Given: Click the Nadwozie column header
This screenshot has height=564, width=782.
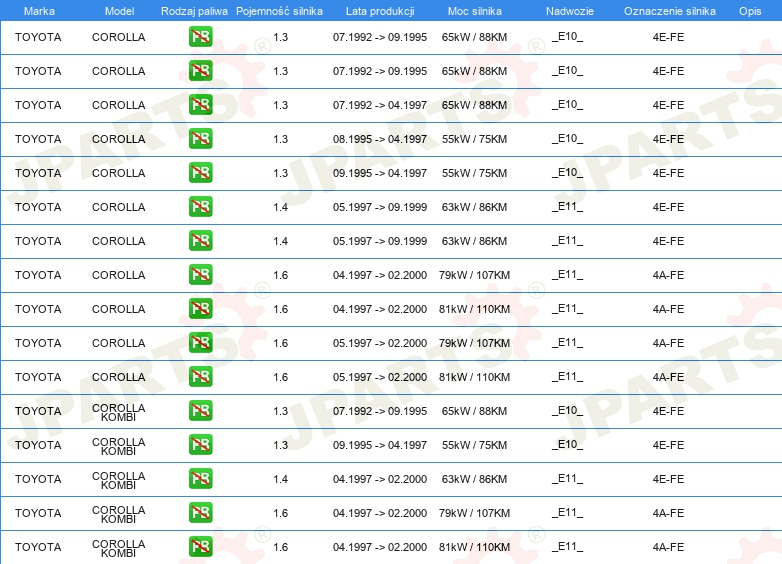Looking at the screenshot, I should pos(570,11).
